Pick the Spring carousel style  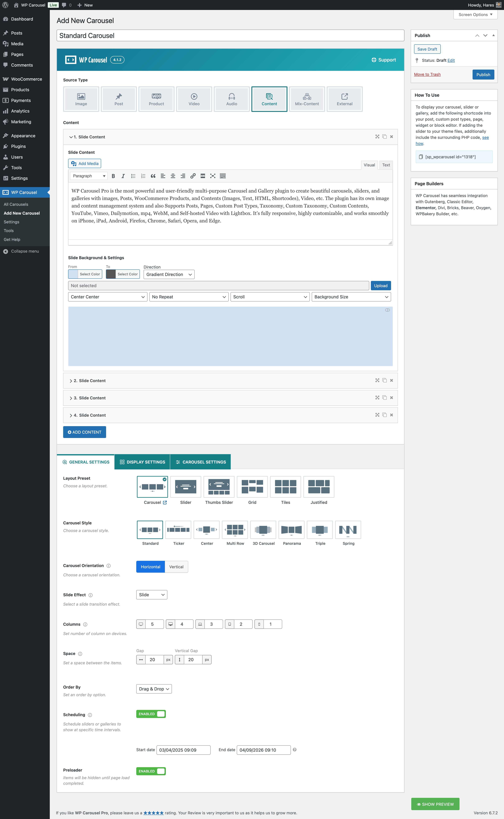click(x=348, y=530)
